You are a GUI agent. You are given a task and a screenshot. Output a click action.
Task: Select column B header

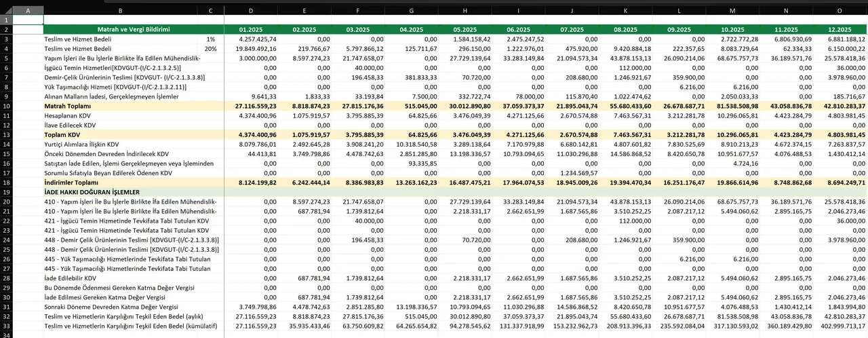[120, 10]
